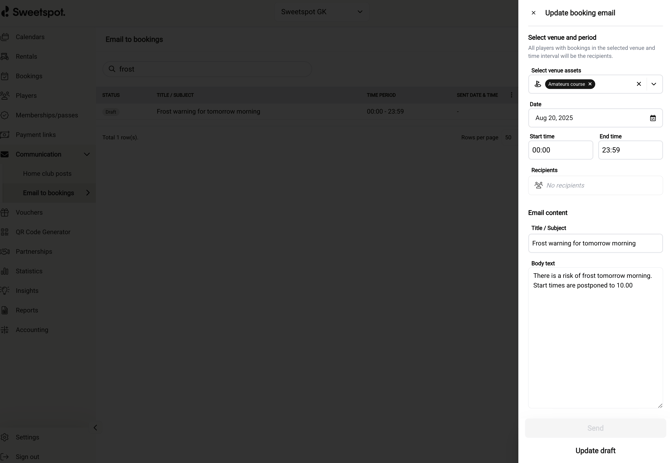670x463 pixels.
Task: Collapse the sidebar with the arrow
Action: (95, 428)
